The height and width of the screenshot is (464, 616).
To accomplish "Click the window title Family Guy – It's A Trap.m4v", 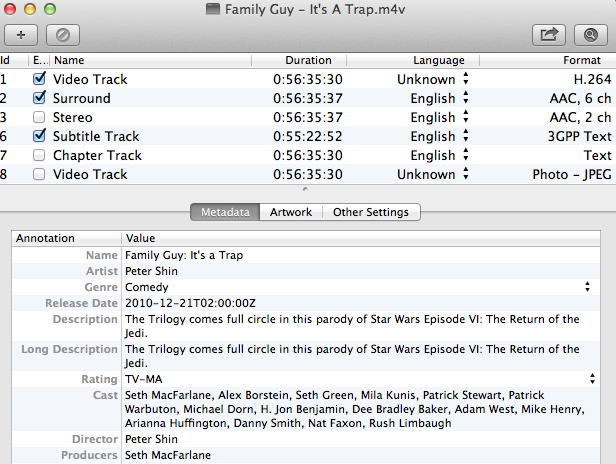I will click(315, 9).
